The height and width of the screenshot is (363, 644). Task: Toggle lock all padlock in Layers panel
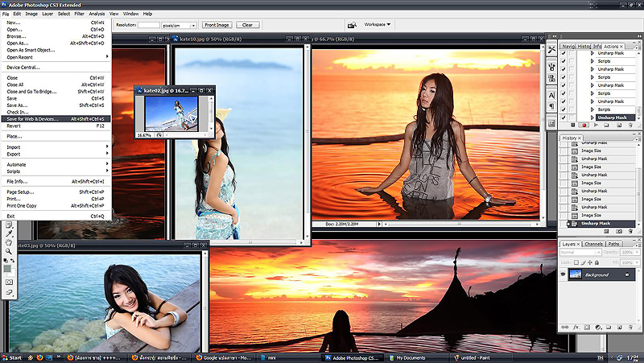[x=597, y=262]
